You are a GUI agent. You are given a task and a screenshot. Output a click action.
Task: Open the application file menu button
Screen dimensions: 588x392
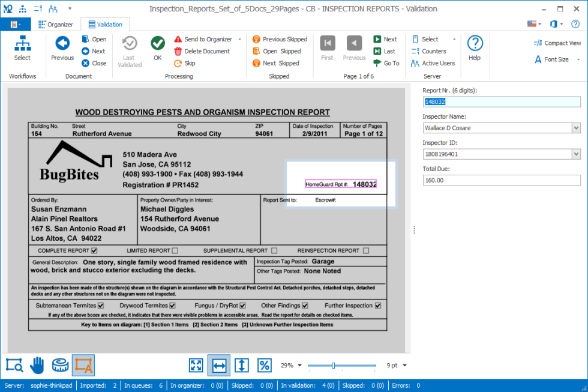(x=16, y=25)
